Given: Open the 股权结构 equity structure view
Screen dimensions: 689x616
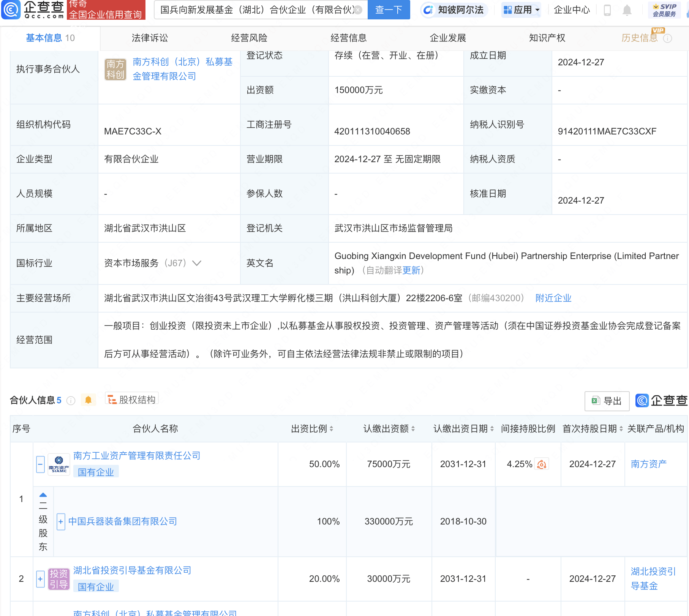Looking at the screenshot, I should click(x=132, y=400).
